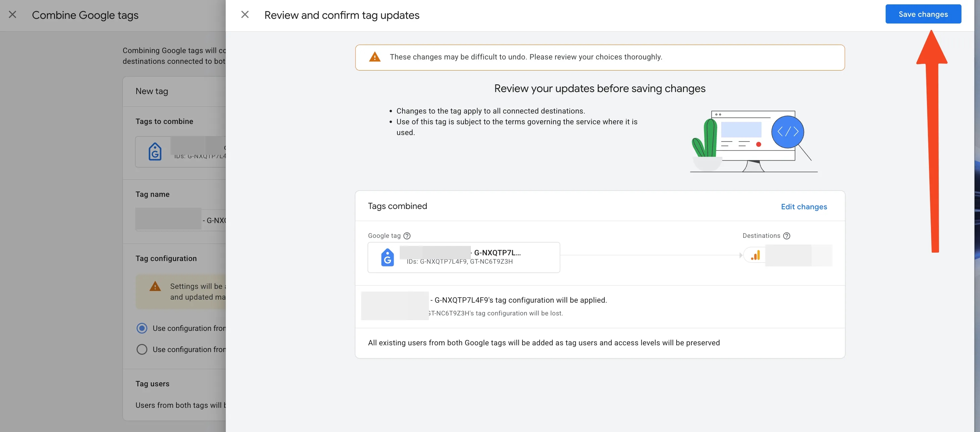Click the 'tag configuration will be lost' text
This screenshot has width=980, height=432.
click(495, 313)
